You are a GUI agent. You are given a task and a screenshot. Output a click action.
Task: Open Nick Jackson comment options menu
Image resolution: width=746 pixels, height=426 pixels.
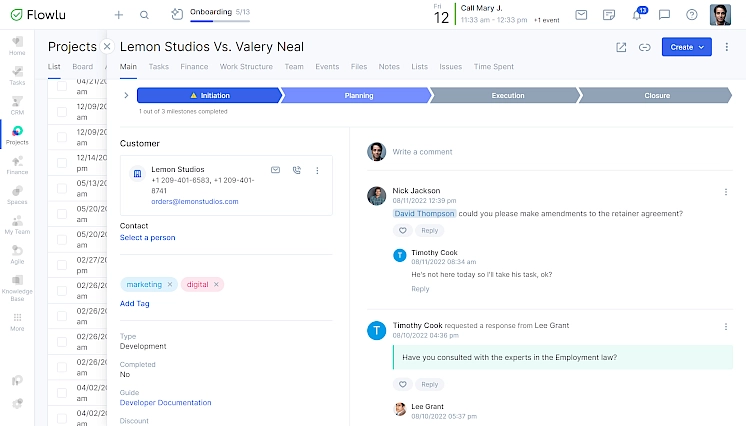(x=726, y=191)
